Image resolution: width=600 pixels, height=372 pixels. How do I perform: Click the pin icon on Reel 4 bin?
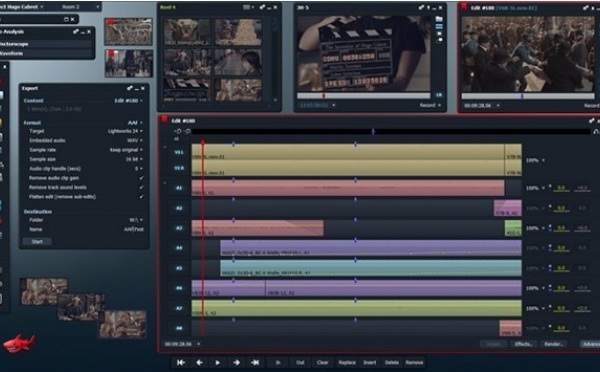[262, 7]
